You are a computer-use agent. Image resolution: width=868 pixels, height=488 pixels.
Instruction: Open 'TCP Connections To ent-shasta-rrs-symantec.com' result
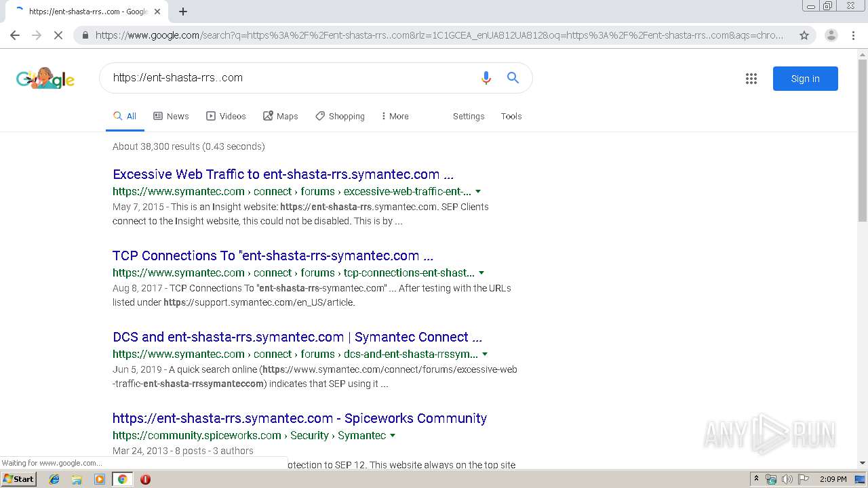(273, 256)
